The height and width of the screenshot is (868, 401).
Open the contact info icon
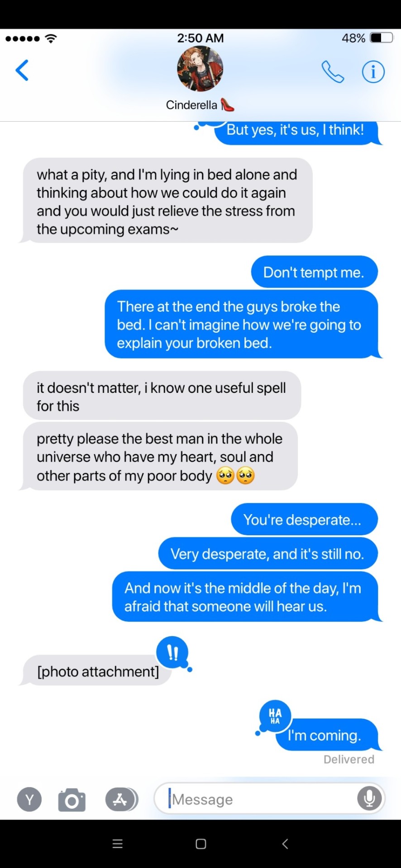[373, 72]
